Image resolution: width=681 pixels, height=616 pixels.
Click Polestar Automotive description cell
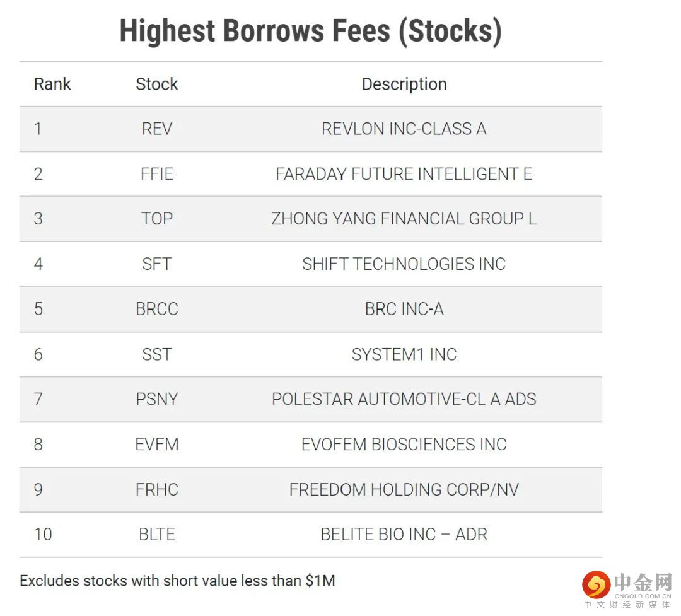point(404,399)
